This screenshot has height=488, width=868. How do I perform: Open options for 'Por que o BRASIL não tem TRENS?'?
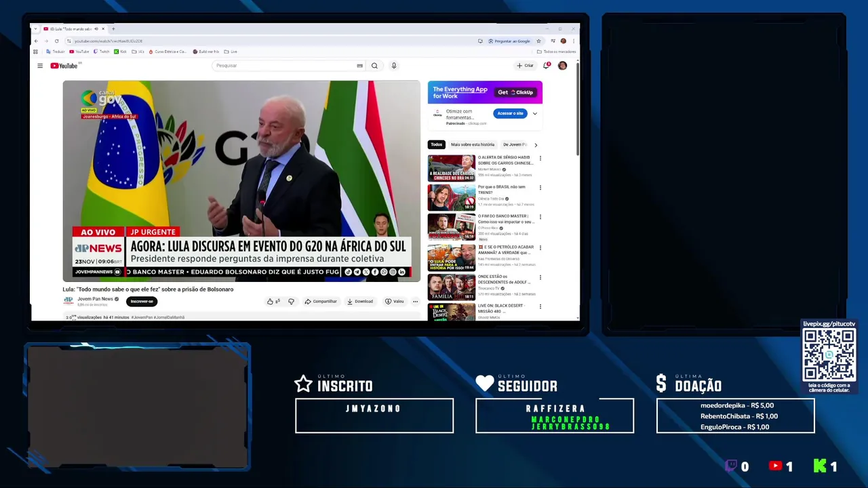click(540, 188)
